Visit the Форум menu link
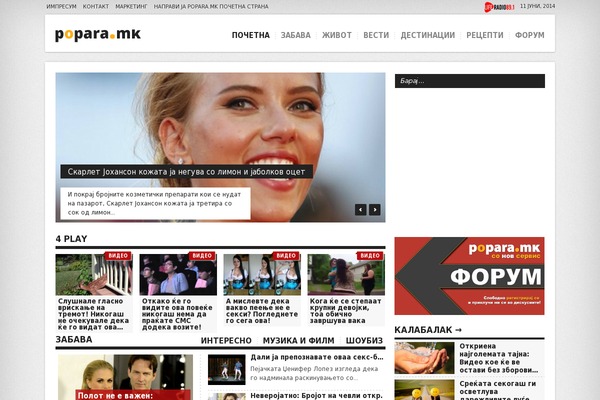Screen dimensions: 600x400 pos(530,35)
